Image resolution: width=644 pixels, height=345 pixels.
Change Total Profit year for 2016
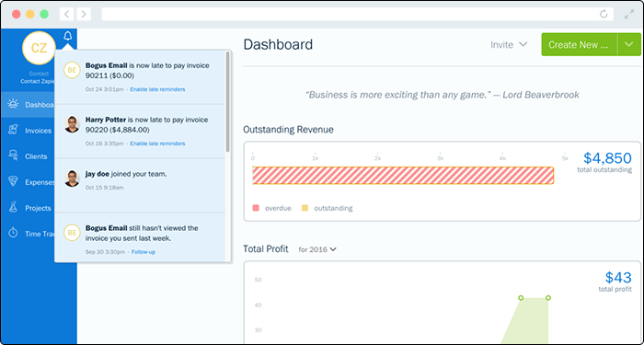click(x=317, y=249)
